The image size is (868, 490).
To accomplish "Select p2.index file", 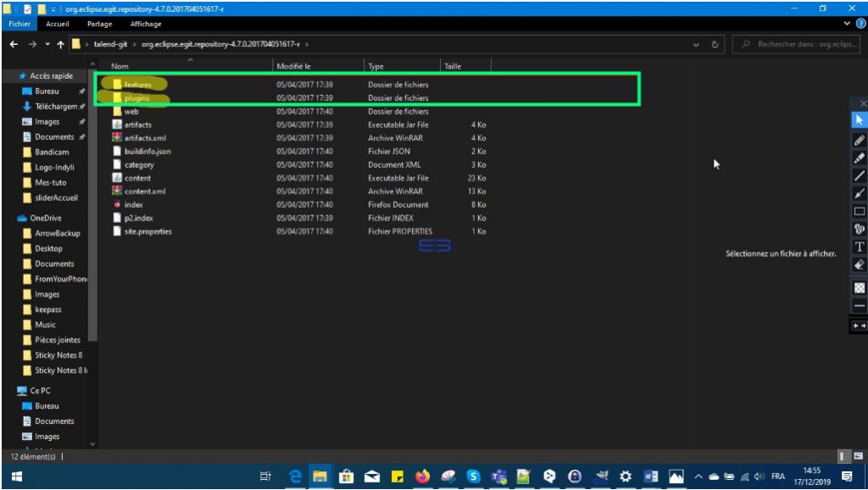I will pyautogui.click(x=138, y=218).
